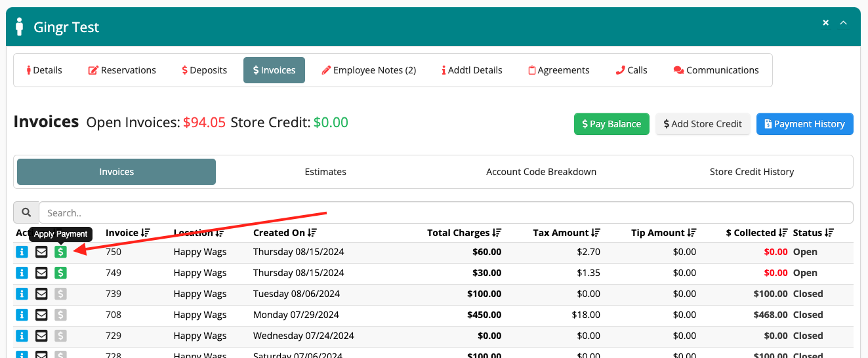Open info for invoice 708
This screenshot has width=868, height=358.
[x=22, y=315]
